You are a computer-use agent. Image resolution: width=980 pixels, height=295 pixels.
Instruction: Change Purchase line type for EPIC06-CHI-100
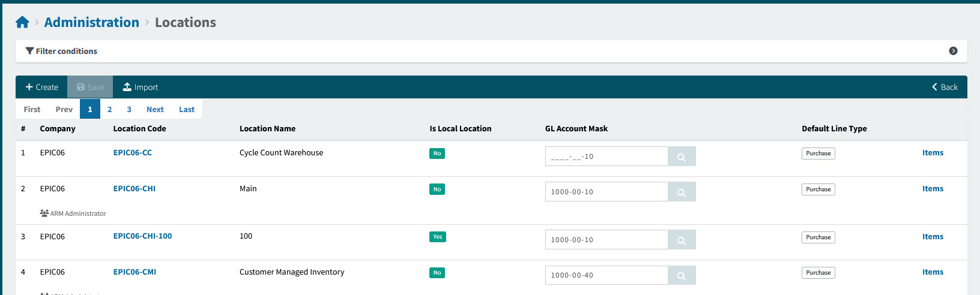click(x=818, y=237)
